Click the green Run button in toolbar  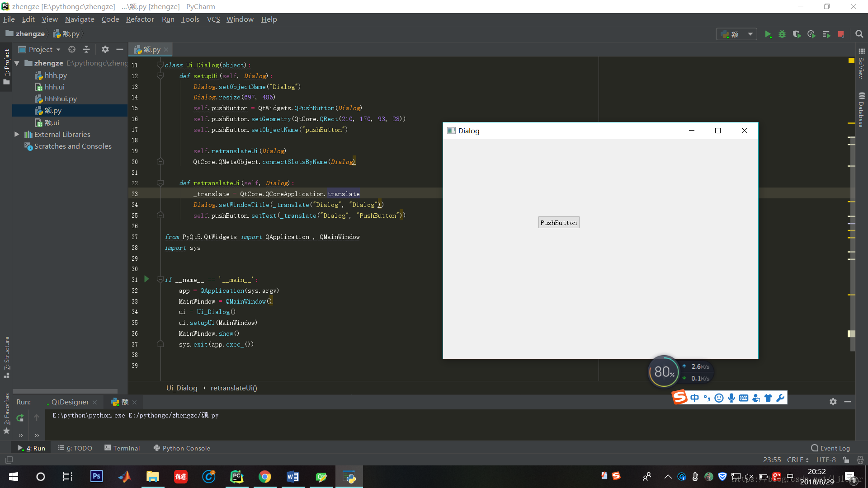point(768,34)
